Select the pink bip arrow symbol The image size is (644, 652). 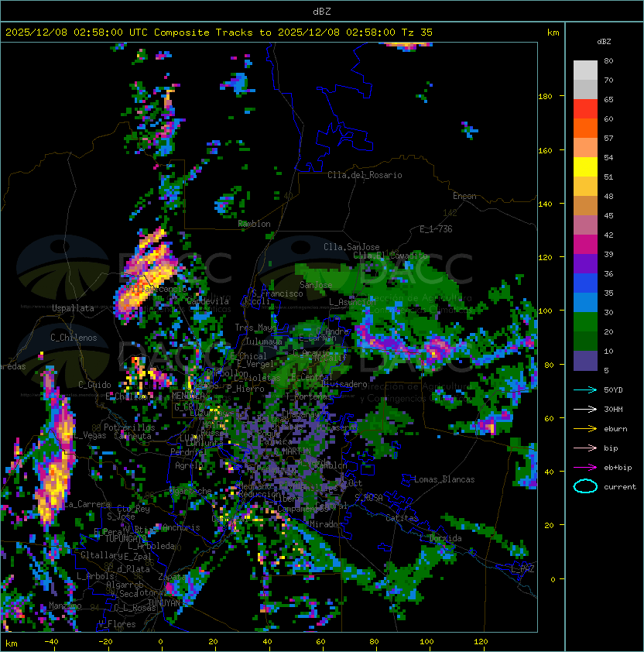click(585, 448)
